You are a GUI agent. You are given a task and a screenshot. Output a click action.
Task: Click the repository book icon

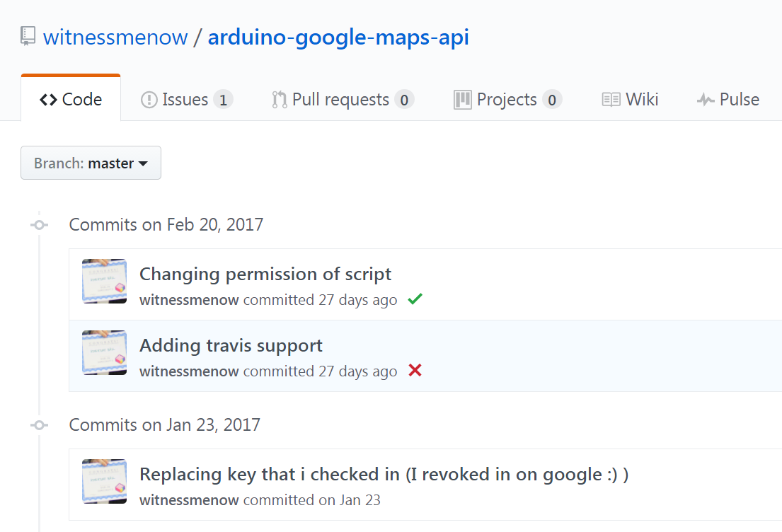(28, 37)
